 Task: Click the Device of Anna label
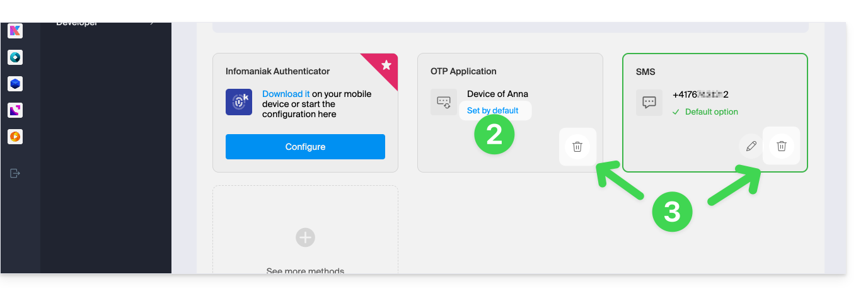497,94
